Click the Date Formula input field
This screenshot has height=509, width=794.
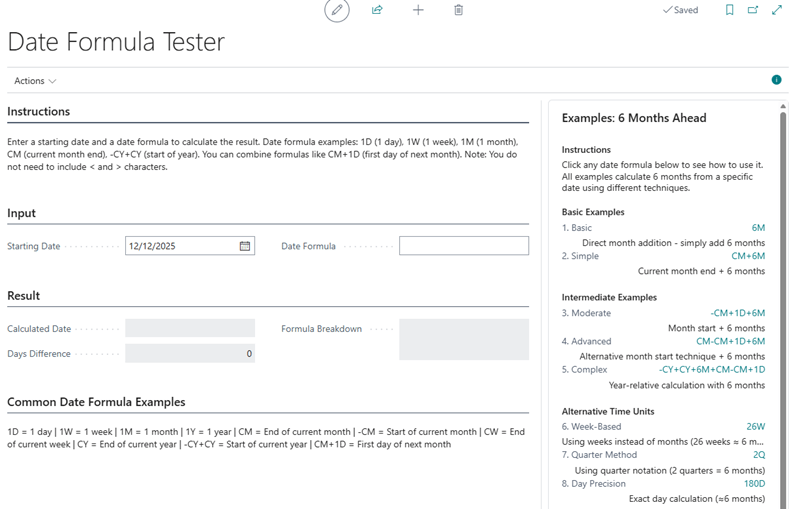click(463, 246)
